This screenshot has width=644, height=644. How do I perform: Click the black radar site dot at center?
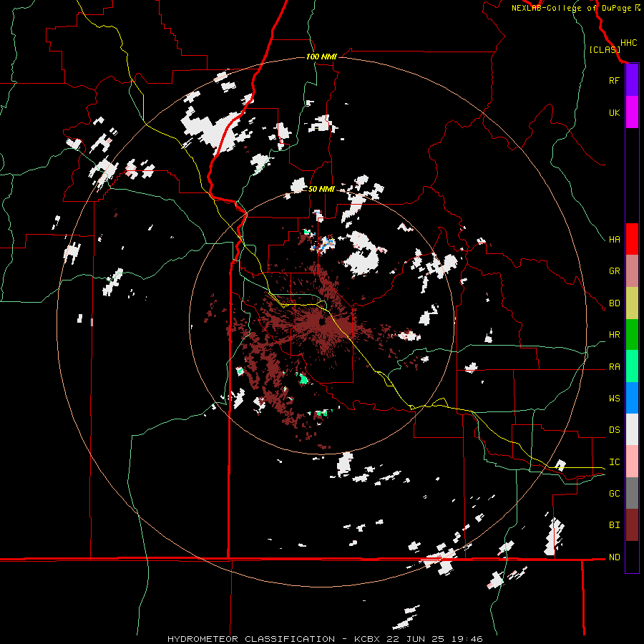point(321,321)
